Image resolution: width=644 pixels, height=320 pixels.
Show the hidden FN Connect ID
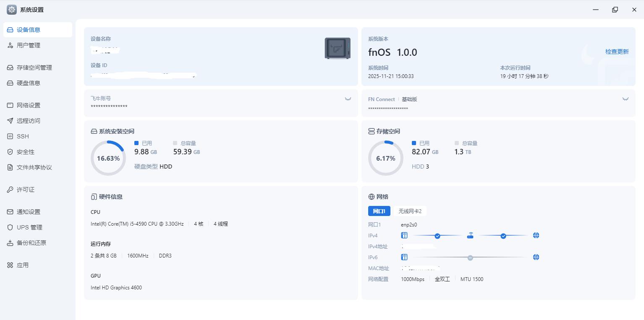(626, 99)
